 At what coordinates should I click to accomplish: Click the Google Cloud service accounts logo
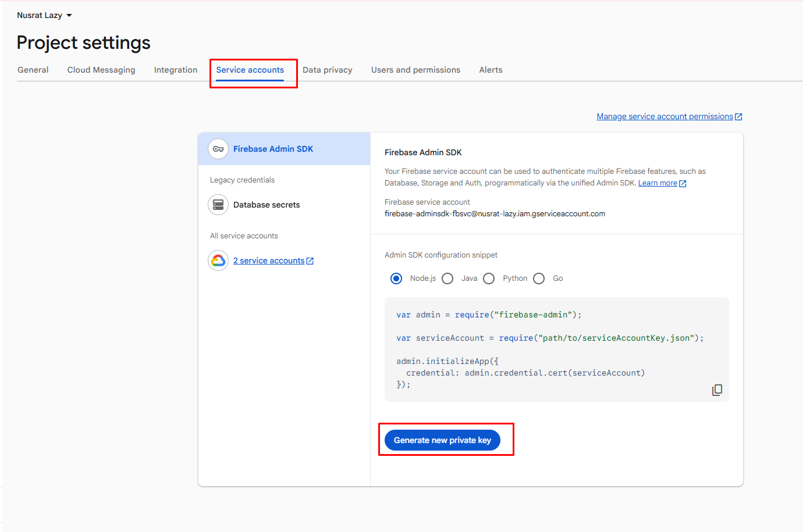click(218, 260)
